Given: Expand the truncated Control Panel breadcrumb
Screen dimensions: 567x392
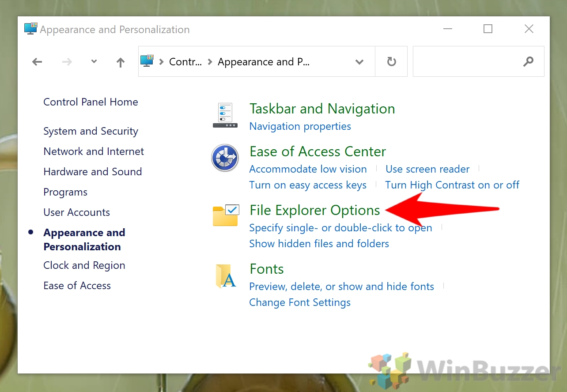Looking at the screenshot, I should click(186, 62).
